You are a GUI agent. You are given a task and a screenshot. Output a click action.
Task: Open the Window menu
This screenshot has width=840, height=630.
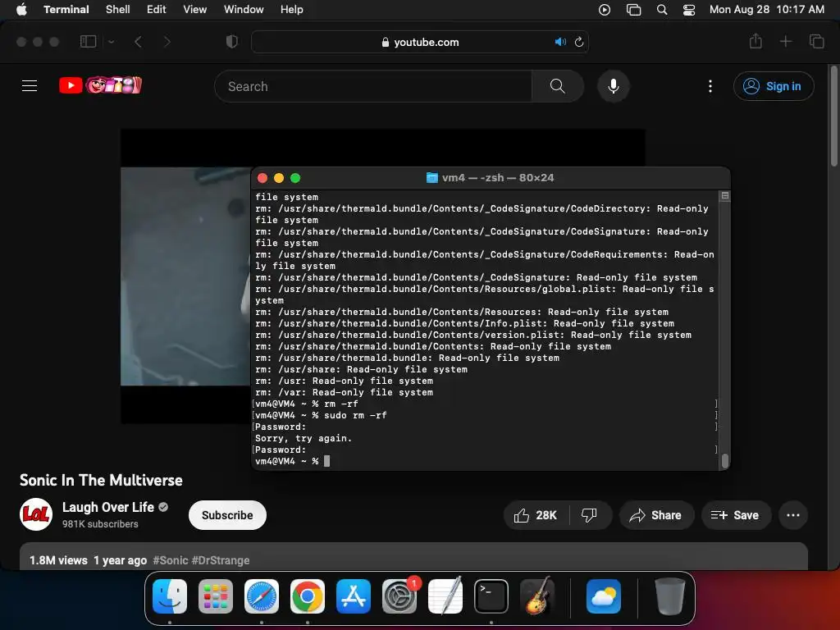243,10
